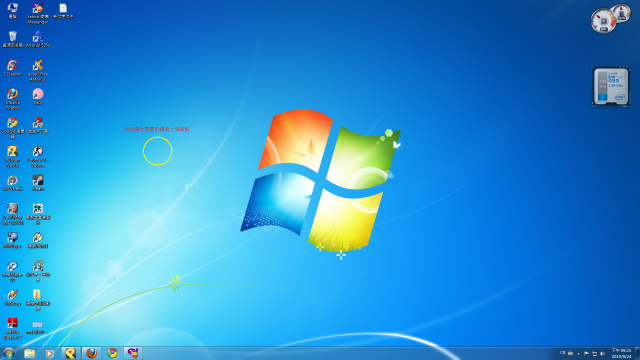Launch Mozilla Firefox desktop shortcut
The width and height of the screenshot is (640, 360).
pyautogui.click(x=13, y=99)
